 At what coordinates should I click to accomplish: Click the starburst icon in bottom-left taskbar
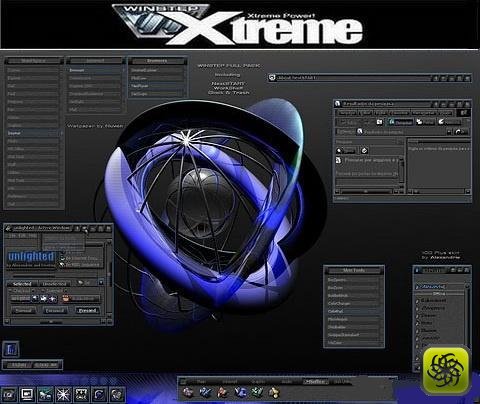click(x=63, y=394)
